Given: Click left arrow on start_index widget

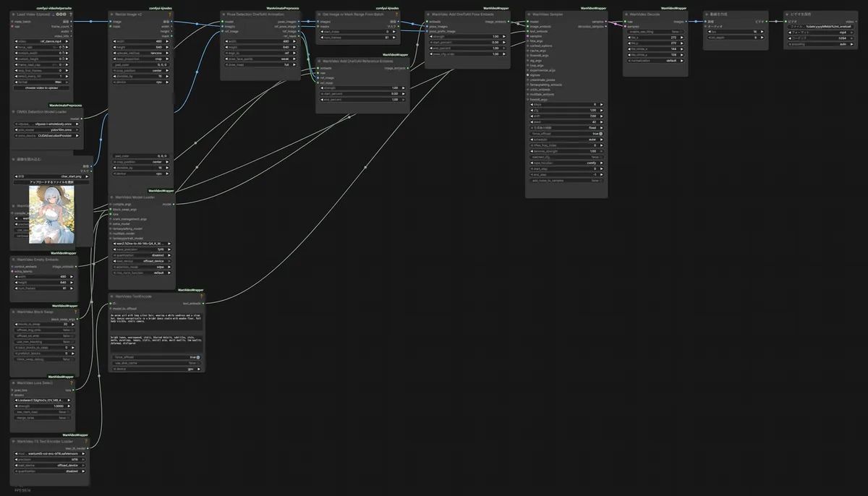Looking at the screenshot, I should tap(323, 32).
